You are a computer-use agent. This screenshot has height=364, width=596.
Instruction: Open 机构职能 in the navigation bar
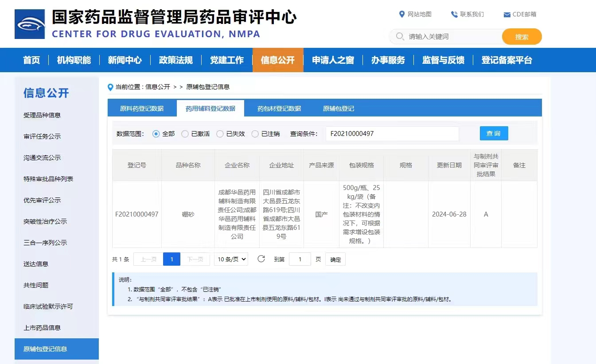pyautogui.click(x=74, y=60)
